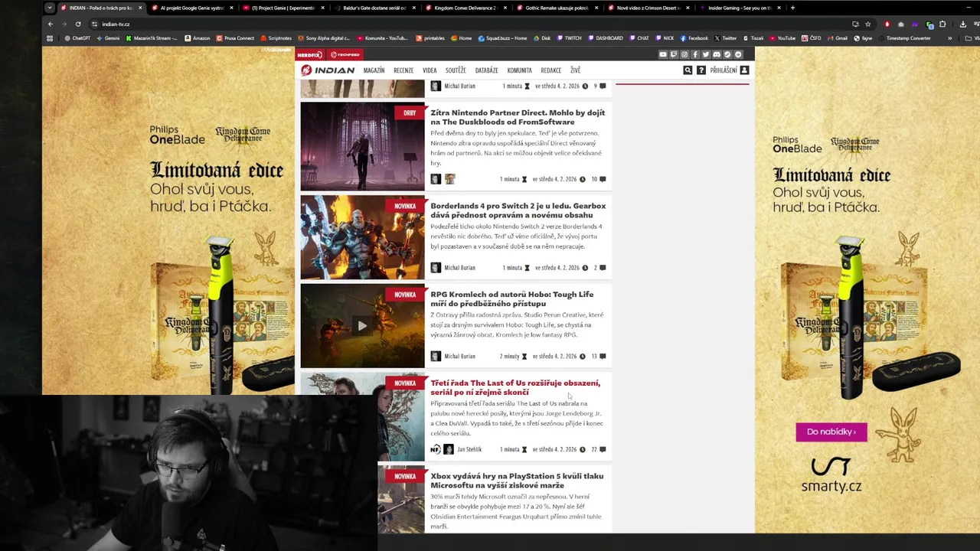The image size is (980, 551).
Task: Click the question mark help icon
Action: tap(701, 70)
